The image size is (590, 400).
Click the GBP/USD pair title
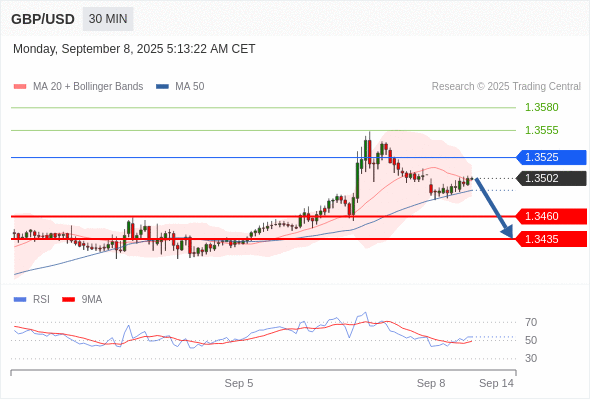43,19
